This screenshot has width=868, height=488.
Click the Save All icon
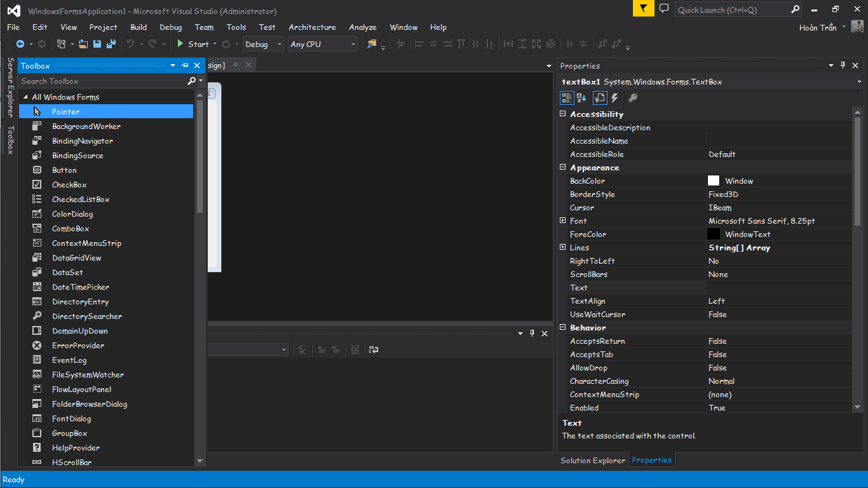[x=111, y=44]
